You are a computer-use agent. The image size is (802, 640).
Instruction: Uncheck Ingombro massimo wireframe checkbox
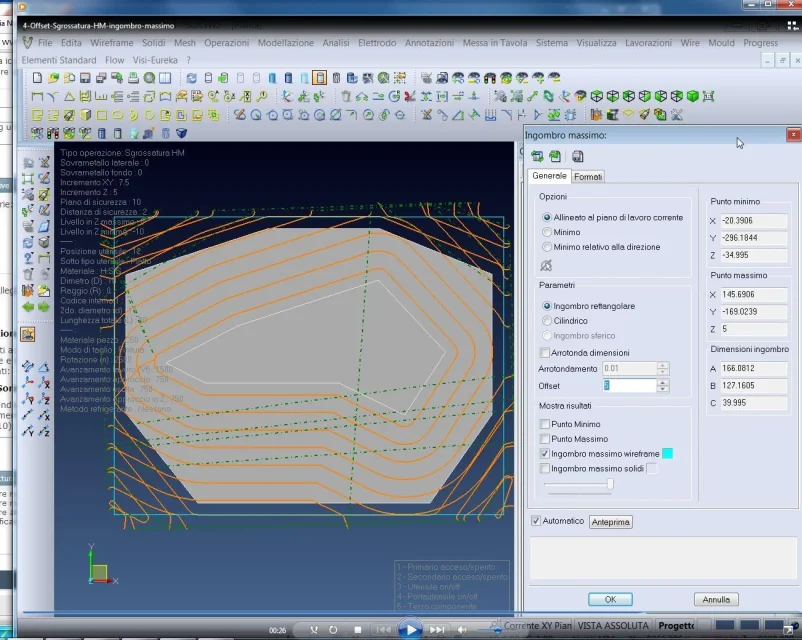click(545, 454)
